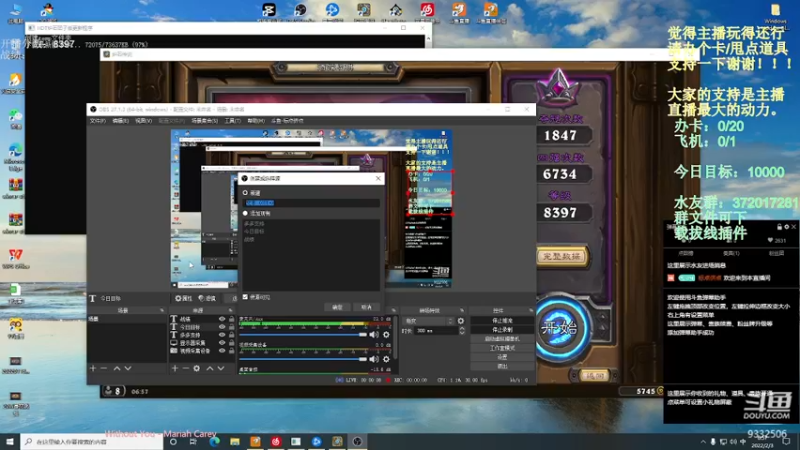Open the 文件(F) menu in OBS
This screenshot has width=800, height=450.
click(98, 121)
